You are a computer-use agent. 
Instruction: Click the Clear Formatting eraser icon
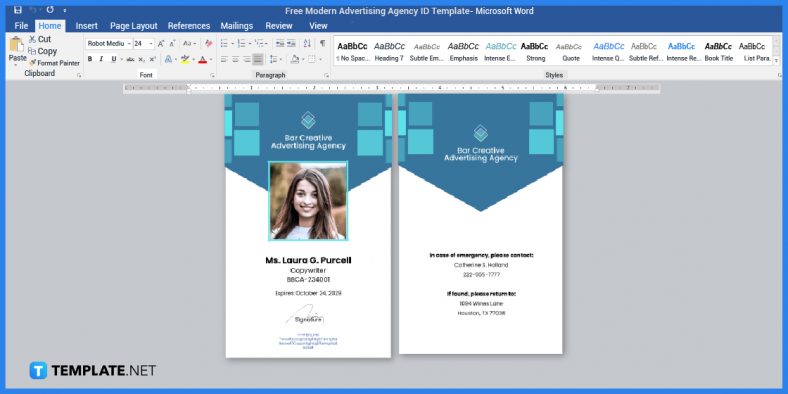(209, 44)
